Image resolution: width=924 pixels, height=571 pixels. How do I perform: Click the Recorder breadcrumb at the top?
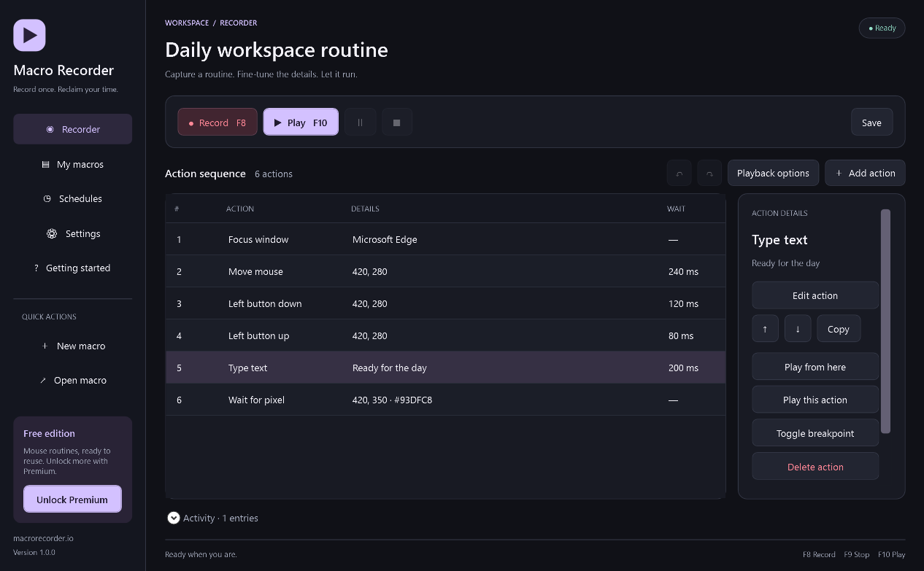pos(239,23)
